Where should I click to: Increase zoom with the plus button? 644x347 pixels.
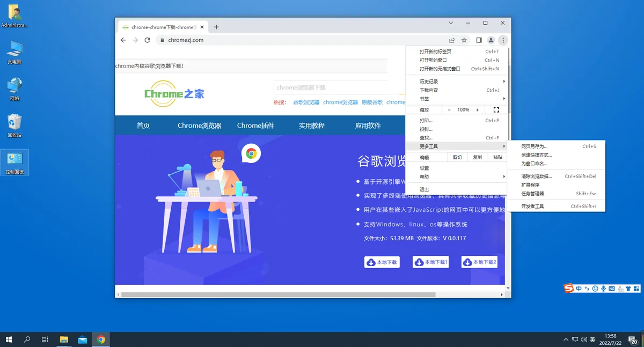pyautogui.click(x=477, y=110)
